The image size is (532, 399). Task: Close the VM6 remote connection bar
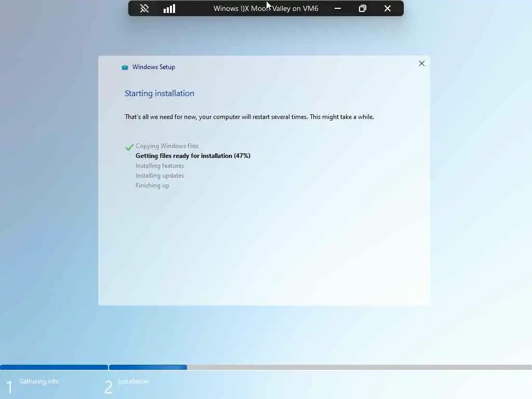[388, 8]
